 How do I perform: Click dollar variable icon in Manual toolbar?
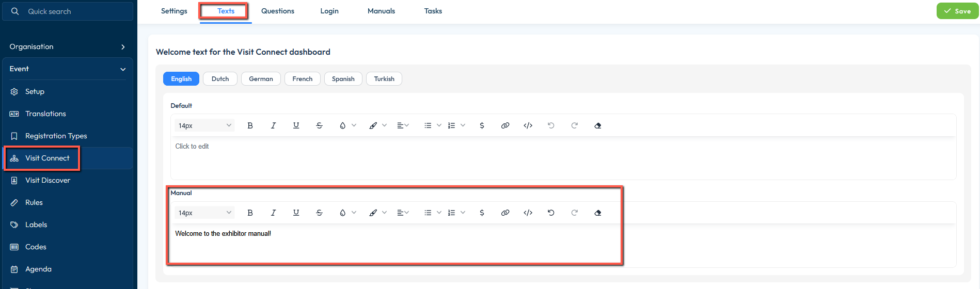click(482, 213)
